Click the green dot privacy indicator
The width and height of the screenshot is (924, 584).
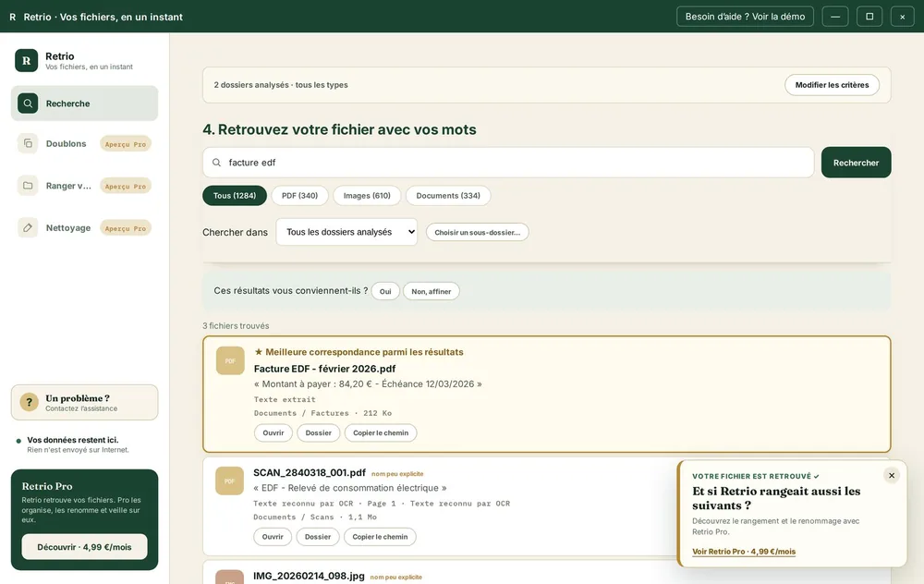point(18,441)
